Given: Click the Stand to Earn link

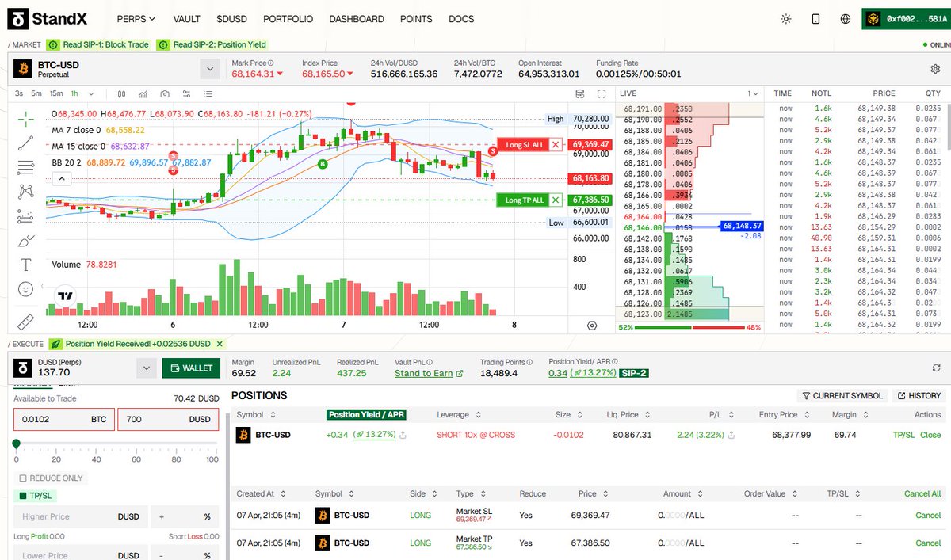Looking at the screenshot, I should coord(429,373).
